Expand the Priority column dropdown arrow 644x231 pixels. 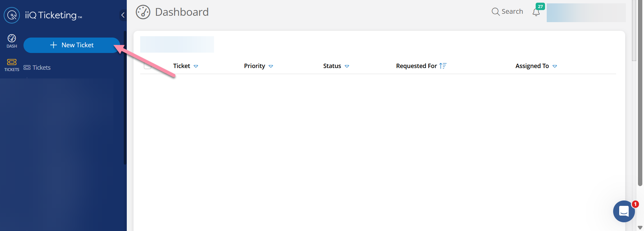click(271, 66)
